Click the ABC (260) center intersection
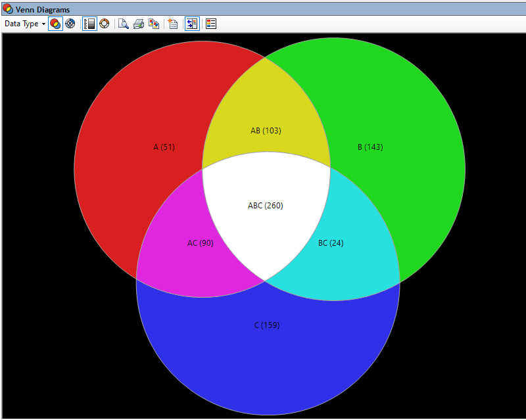526x420 pixels. click(265, 205)
